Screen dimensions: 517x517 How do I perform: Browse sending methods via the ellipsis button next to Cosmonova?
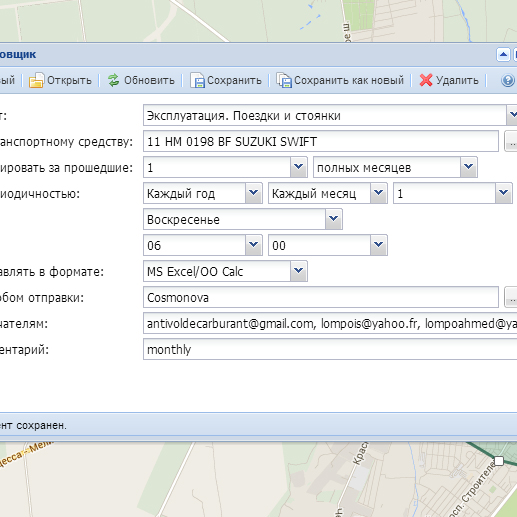click(x=511, y=297)
